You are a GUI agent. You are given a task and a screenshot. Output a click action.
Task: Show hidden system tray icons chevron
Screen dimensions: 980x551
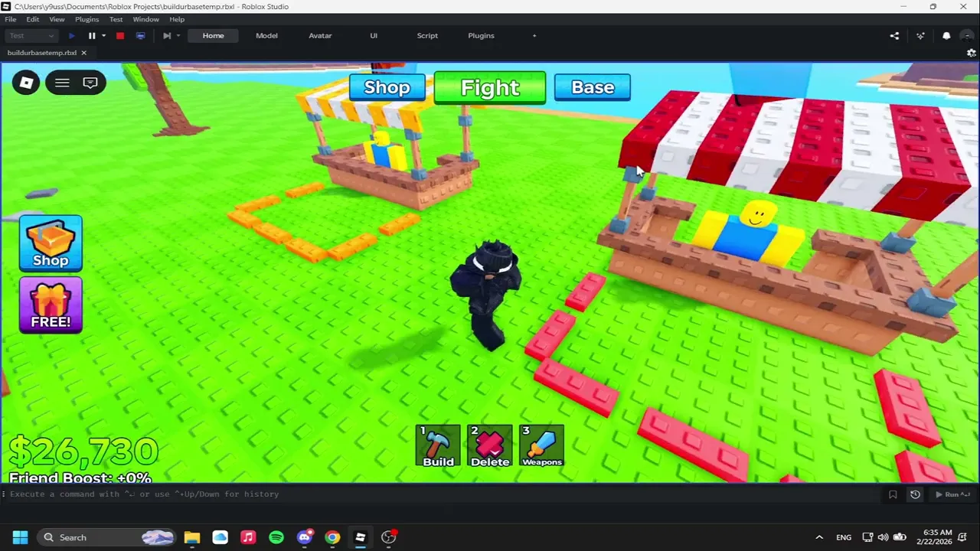(x=819, y=537)
